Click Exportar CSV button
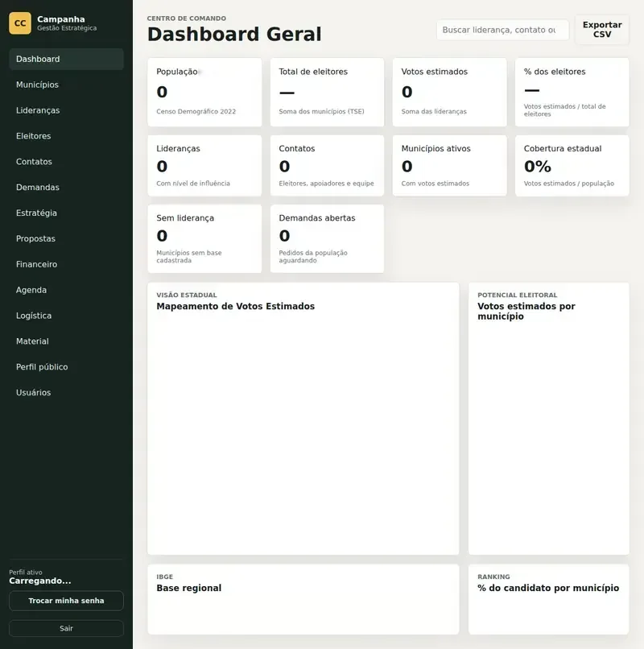Viewport: 644px width, 649px height. 602,30
